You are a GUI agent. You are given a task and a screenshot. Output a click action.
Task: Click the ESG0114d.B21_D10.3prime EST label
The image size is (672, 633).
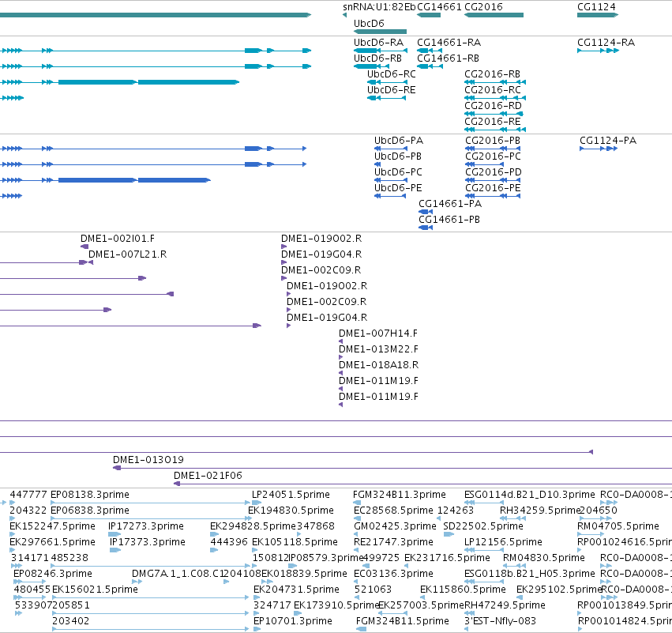[530, 495]
